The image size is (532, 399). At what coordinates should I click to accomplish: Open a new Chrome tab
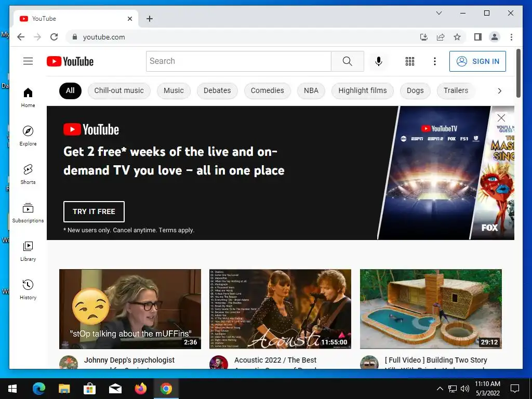tap(150, 19)
